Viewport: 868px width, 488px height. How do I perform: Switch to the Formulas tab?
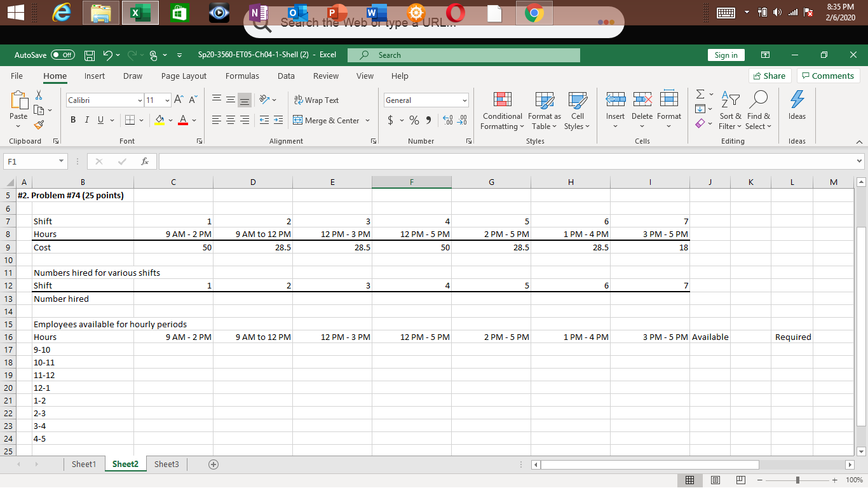click(242, 76)
